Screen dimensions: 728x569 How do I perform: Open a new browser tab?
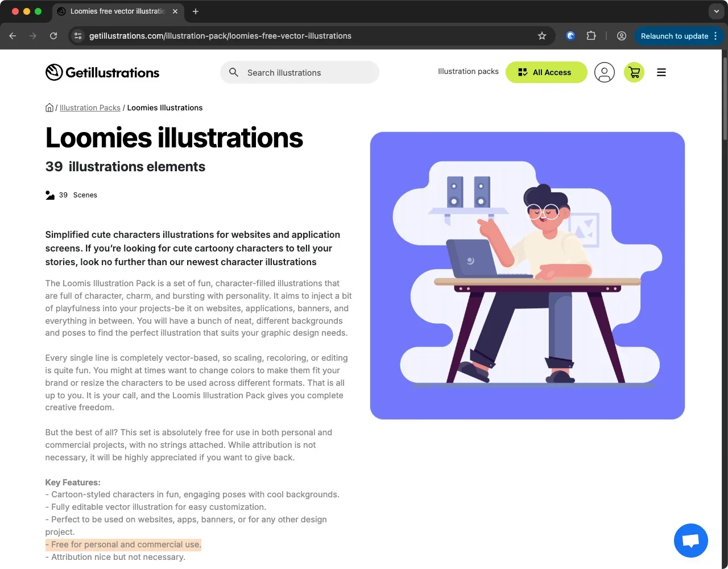(196, 11)
